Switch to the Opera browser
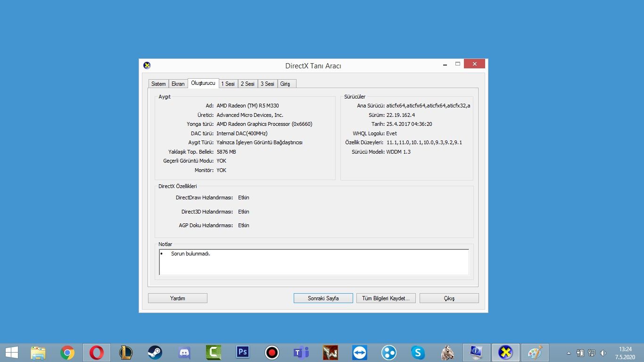 point(97,353)
